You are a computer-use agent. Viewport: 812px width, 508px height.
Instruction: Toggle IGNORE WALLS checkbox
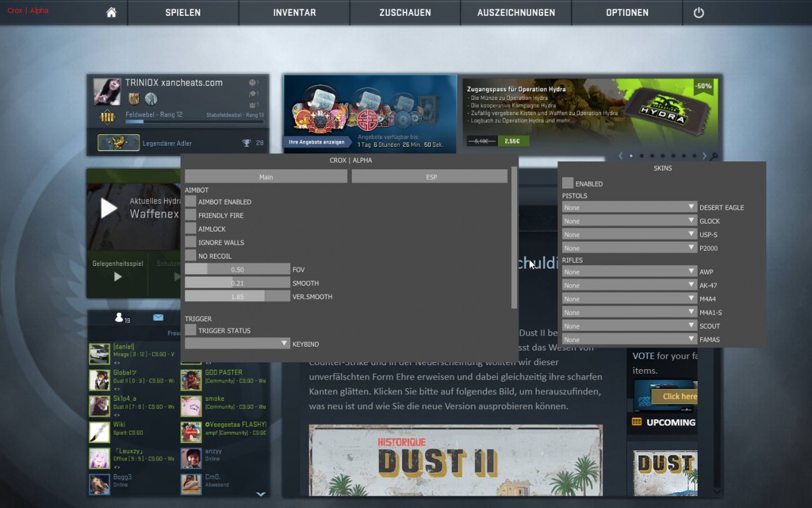[x=190, y=242]
